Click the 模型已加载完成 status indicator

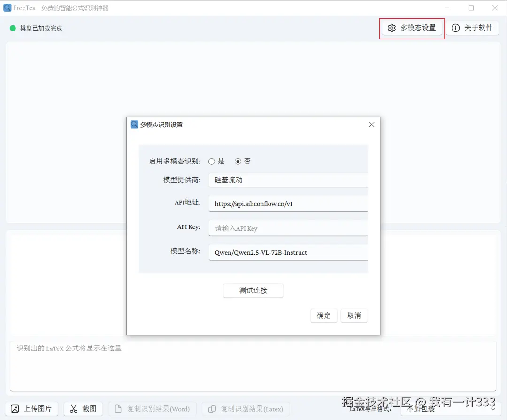click(x=12, y=28)
